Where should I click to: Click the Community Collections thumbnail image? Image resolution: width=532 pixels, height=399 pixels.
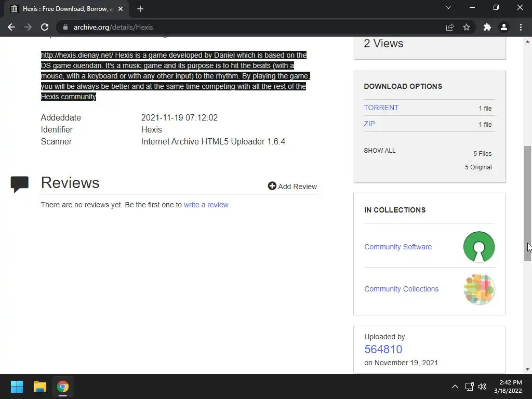pos(478,289)
